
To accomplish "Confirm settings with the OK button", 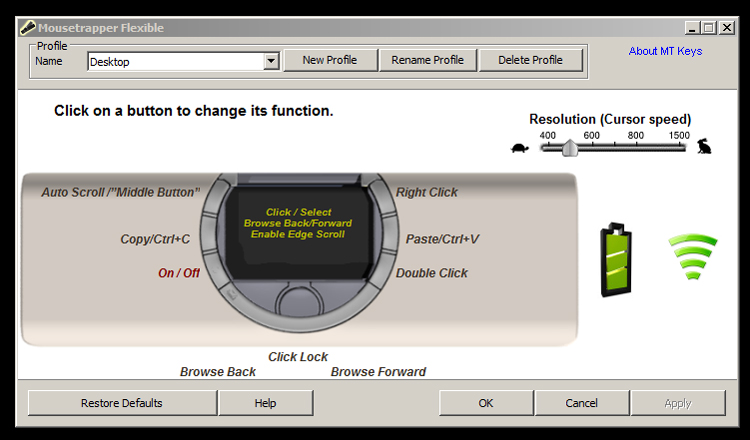I will [x=486, y=403].
